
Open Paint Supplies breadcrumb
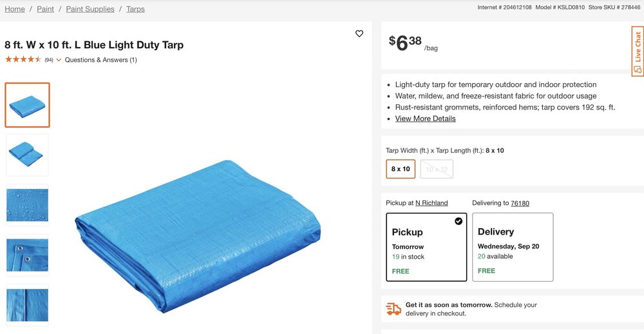tap(90, 9)
